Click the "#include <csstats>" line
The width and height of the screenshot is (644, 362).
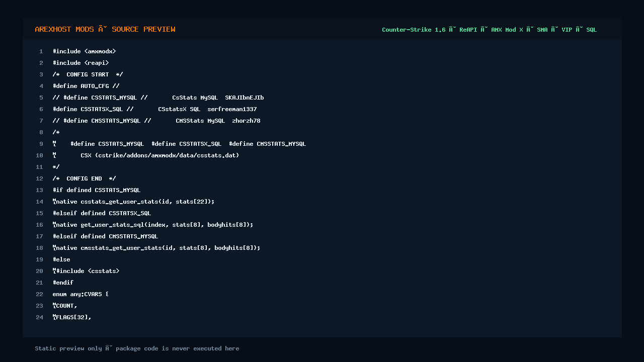(x=86, y=271)
